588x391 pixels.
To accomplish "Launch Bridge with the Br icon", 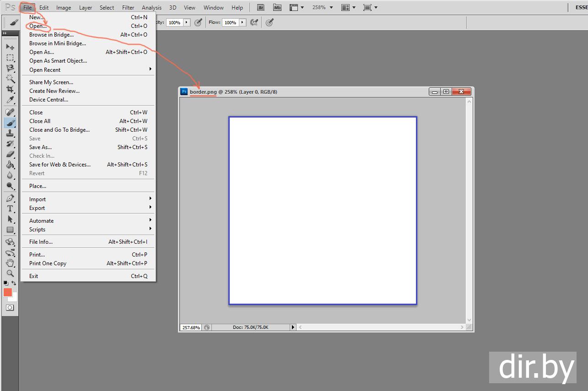I will (x=260, y=7).
